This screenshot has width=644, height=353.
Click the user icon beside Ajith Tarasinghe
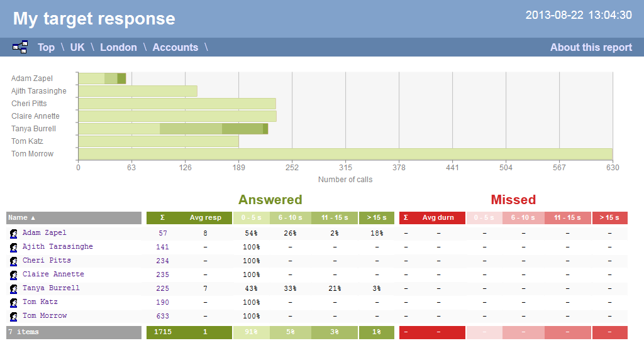point(13,247)
